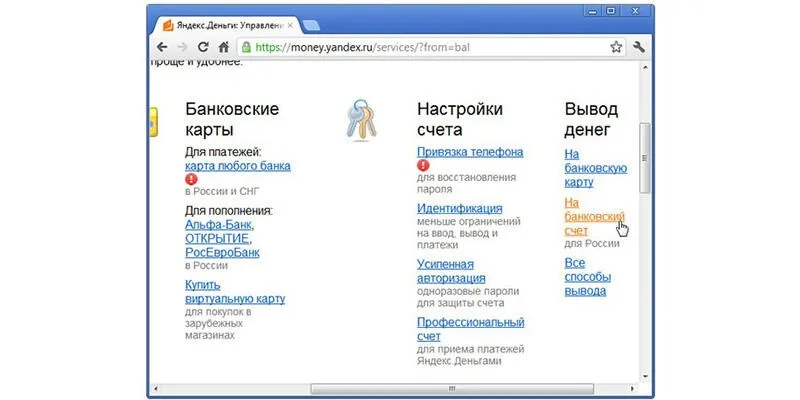Click для восстановления пароля text
800x400 pixels.
[x=467, y=183]
